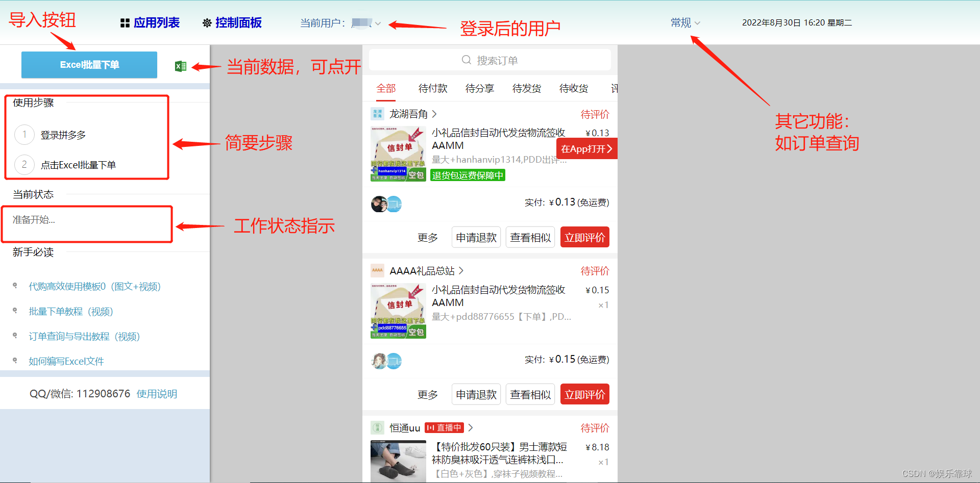The width and height of the screenshot is (980, 483).
Task: Click the Excel批量下单 button
Action: 89,65
